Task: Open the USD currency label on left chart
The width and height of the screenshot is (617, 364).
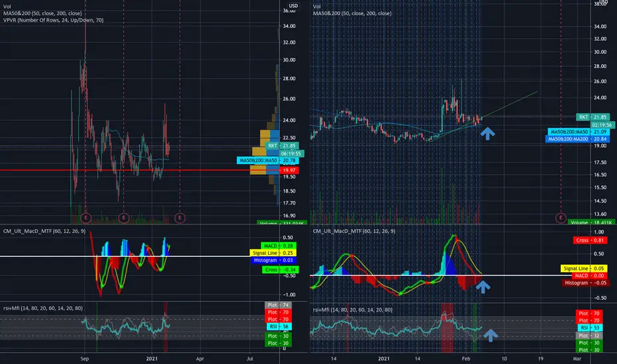Action: coord(293,6)
